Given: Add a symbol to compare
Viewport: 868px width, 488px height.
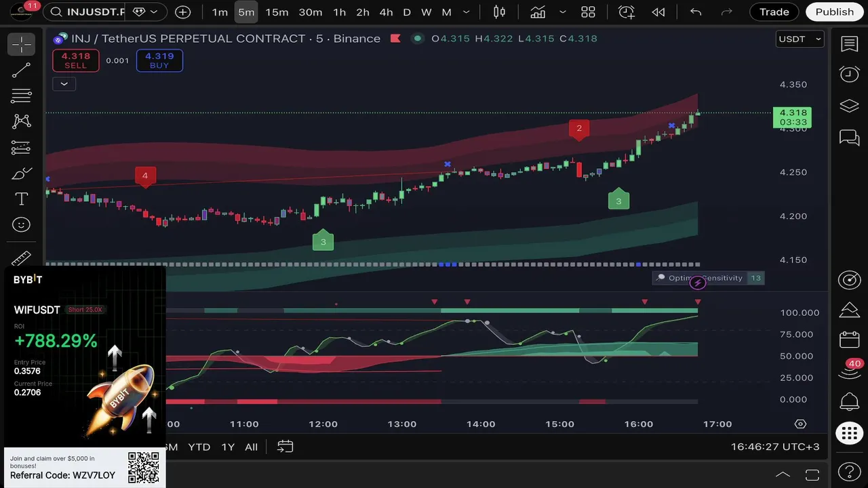Looking at the screenshot, I should (x=183, y=12).
